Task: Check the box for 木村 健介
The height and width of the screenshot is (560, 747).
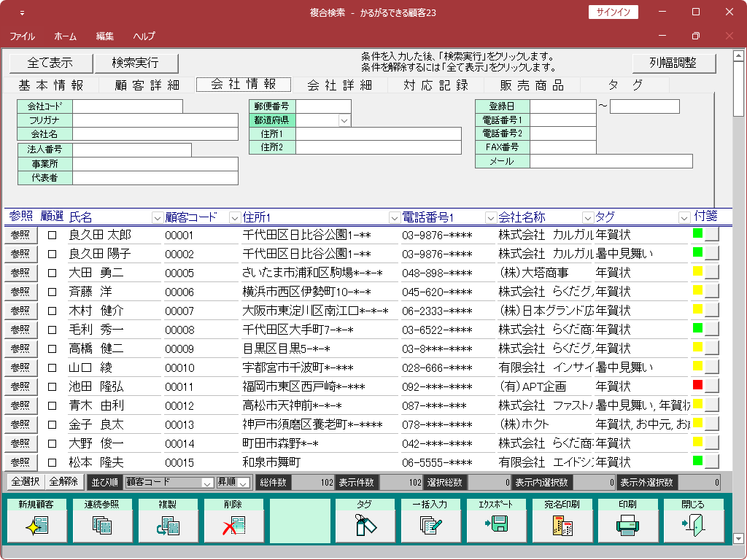Action: tap(52, 311)
